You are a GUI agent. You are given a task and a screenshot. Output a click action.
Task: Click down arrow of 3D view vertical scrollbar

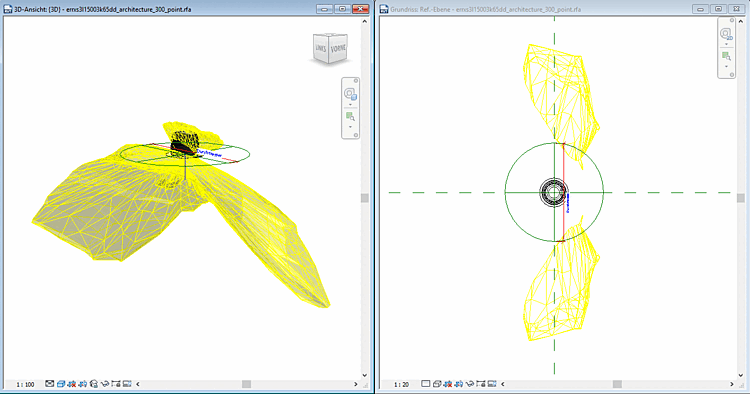[x=364, y=375]
